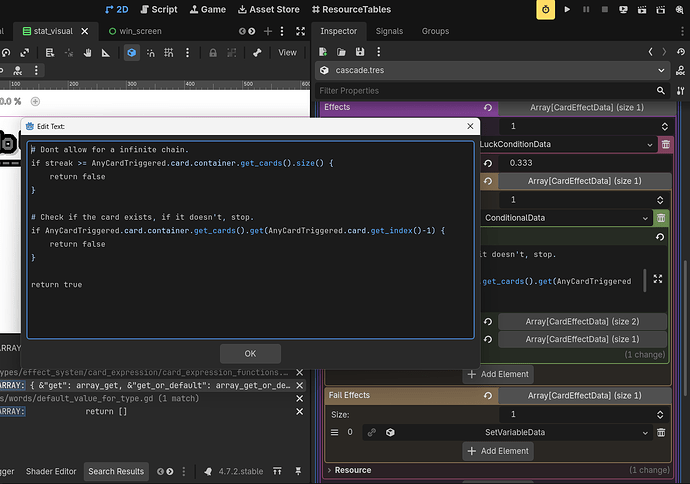Open the View menu in canvas toolbar
This screenshot has width=690, height=484.
pyautogui.click(x=287, y=53)
